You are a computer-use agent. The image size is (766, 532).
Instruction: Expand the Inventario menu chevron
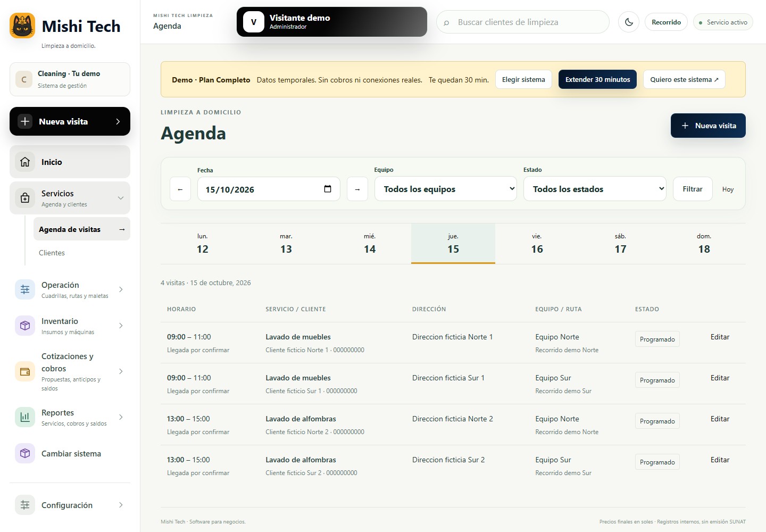point(121,326)
